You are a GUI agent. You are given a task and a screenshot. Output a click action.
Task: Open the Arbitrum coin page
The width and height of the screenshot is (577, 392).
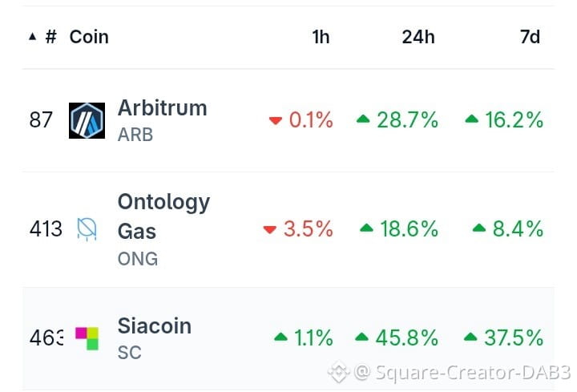point(162,108)
